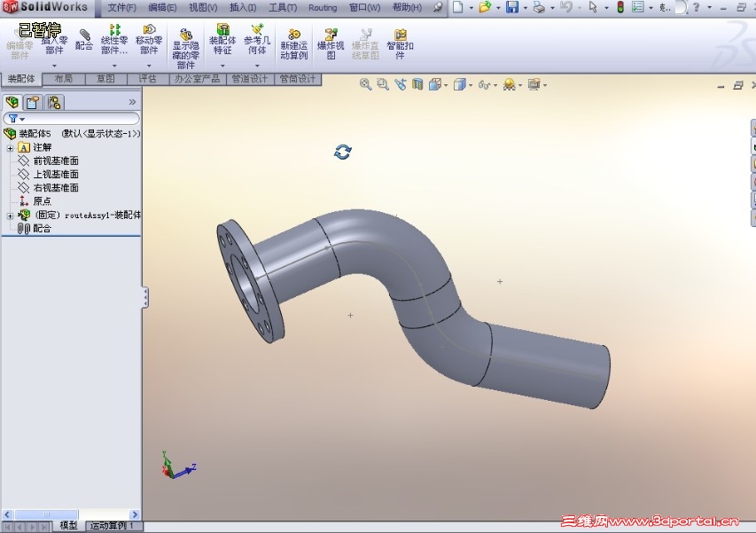Activate the Move Component (移动零部件) tool

click(x=149, y=40)
